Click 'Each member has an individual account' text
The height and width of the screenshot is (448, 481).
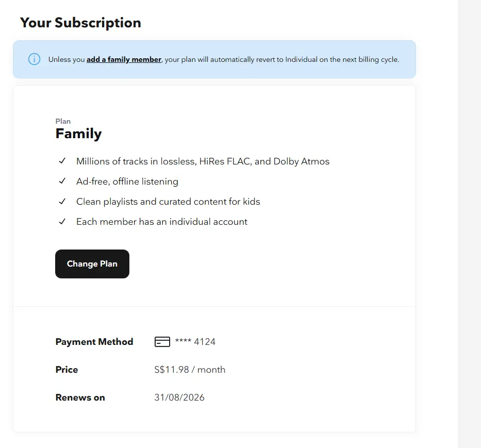[162, 222]
